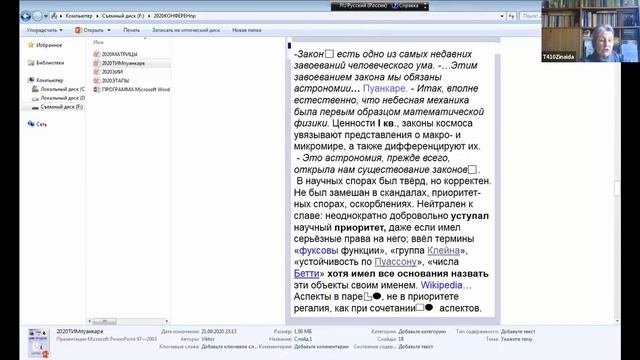Click the Библиотеки folder icon
The height and width of the screenshot is (360, 640).
tap(31, 62)
